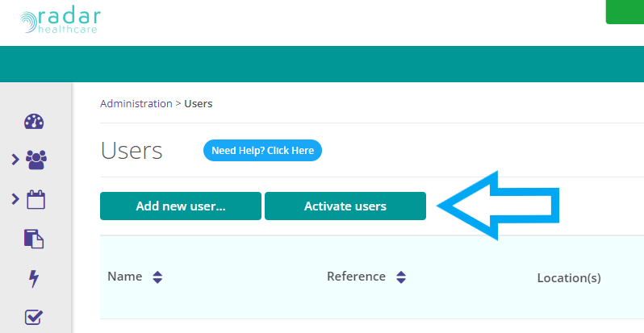The width and height of the screenshot is (644, 333).
Task: Go to Administration breadcrumb link
Action: coord(136,103)
